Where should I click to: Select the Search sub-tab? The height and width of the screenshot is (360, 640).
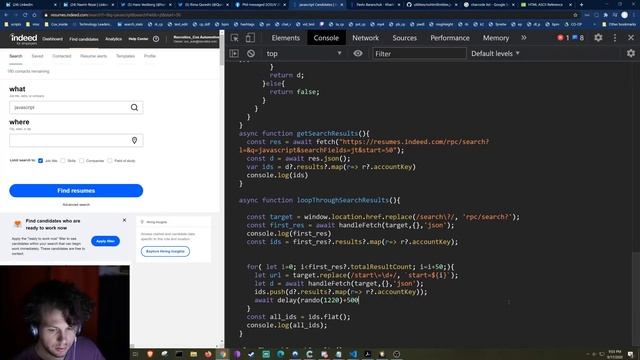16,56
